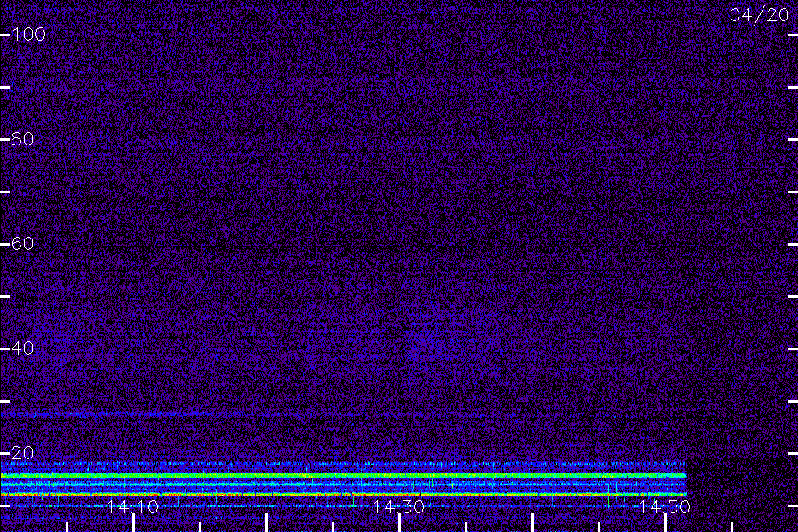Click the 40 frequency axis label

22,348
